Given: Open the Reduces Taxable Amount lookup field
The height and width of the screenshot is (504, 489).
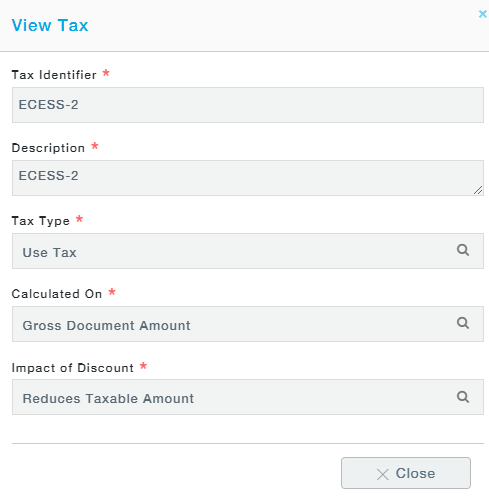Looking at the screenshot, I should (248, 397).
